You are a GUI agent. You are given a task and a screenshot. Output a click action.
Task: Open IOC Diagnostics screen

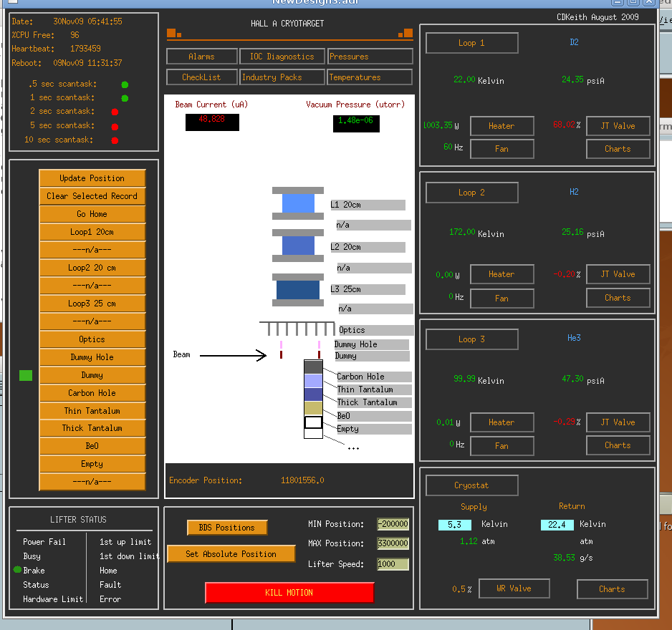pyautogui.click(x=282, y=57)
